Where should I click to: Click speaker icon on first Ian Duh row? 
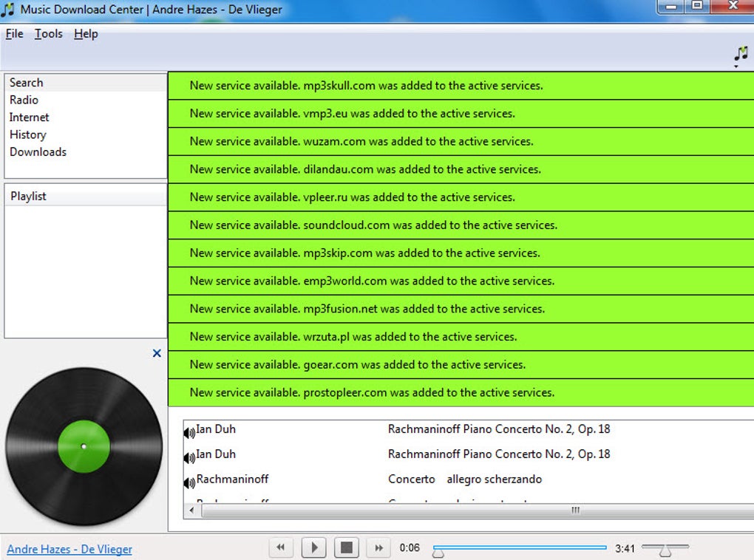click(189, 433)
